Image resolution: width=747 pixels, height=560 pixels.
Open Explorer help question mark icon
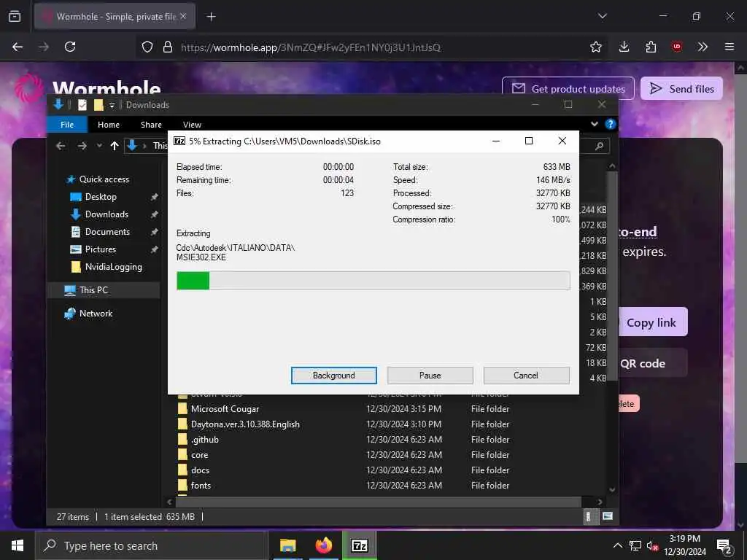(610, 124)
